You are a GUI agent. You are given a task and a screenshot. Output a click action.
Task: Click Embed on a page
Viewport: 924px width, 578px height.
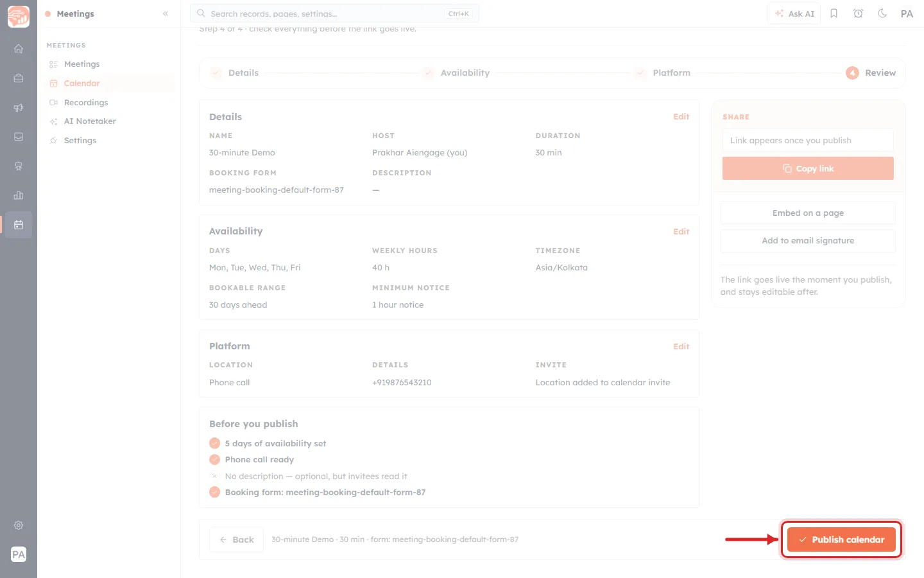808,213
